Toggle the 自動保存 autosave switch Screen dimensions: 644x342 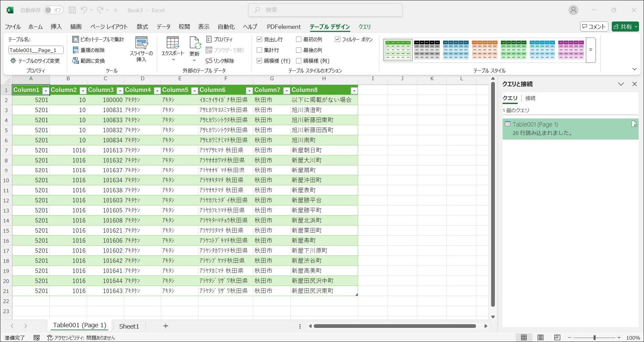tap(53, 10)
